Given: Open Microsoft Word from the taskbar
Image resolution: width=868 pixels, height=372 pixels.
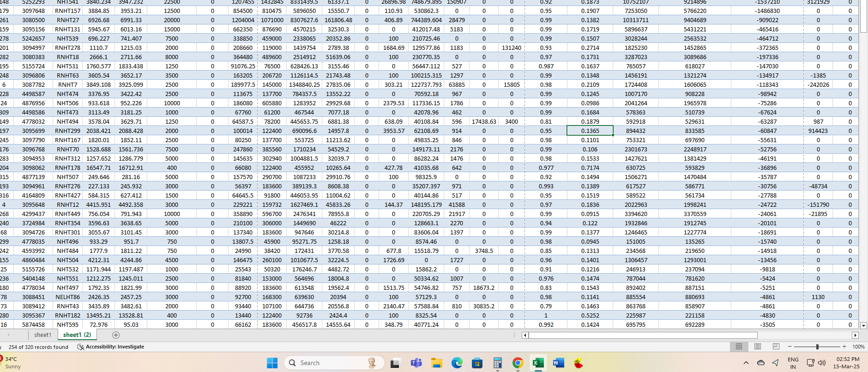Looking at the screenshot, I should pos(558,363).
